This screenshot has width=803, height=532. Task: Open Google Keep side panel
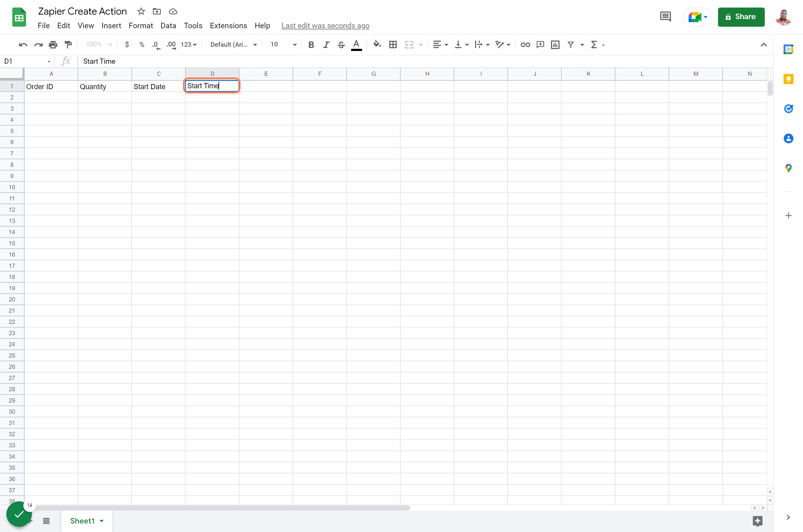pos(788,79)
